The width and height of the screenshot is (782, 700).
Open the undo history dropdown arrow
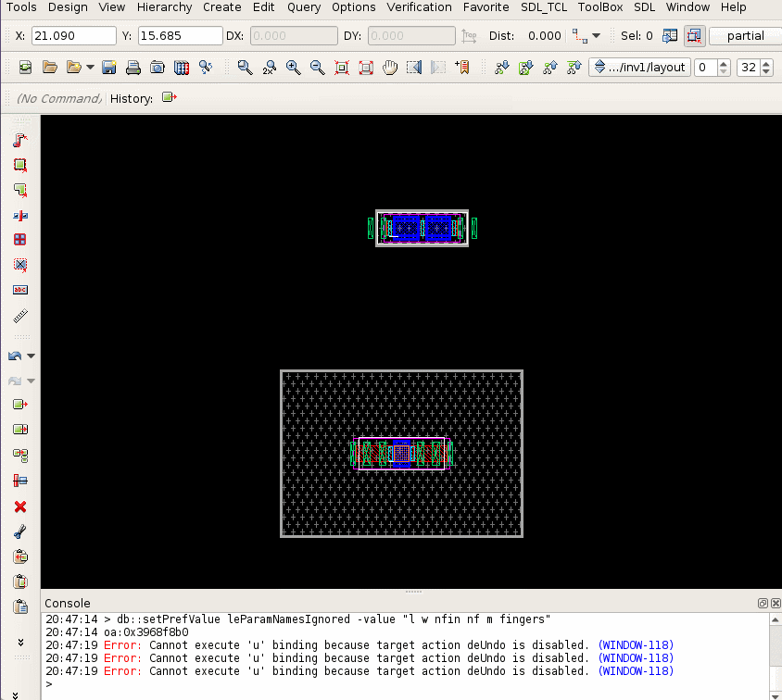(x=32, y=356)
